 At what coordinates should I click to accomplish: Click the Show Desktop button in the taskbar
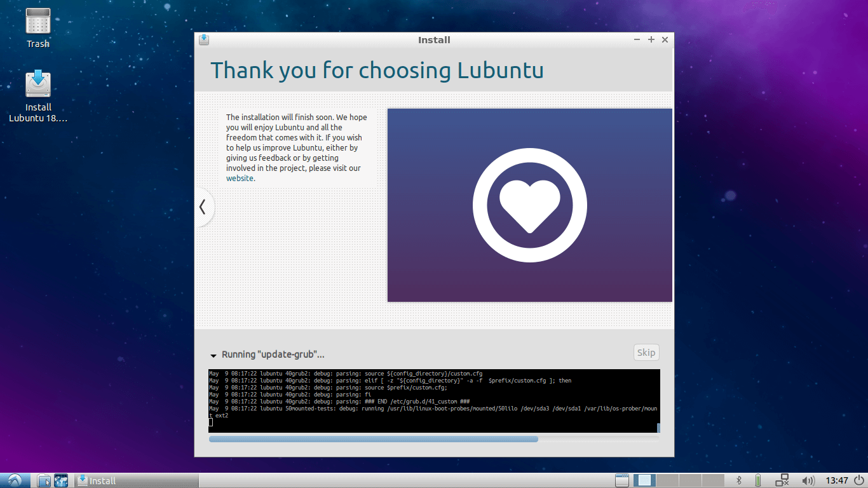point(621,480)
